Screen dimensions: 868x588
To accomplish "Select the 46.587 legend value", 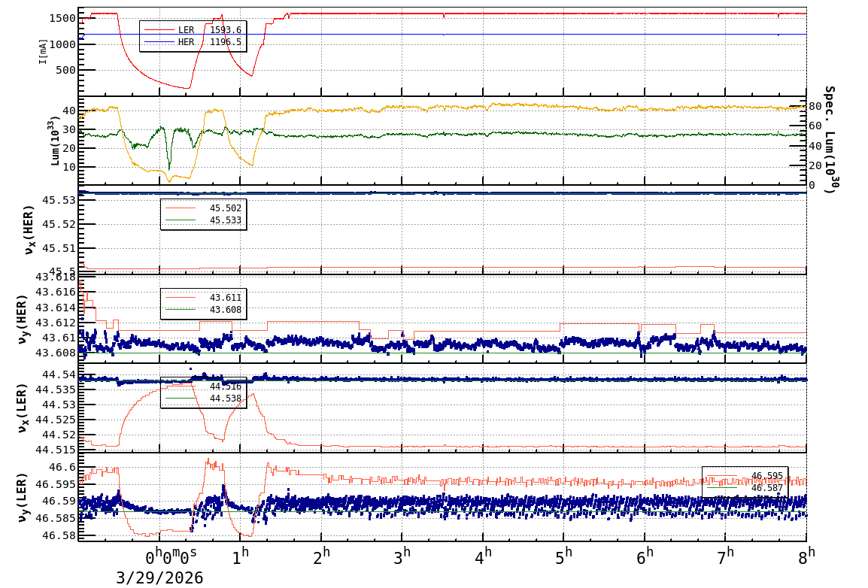I will (767, 488).
